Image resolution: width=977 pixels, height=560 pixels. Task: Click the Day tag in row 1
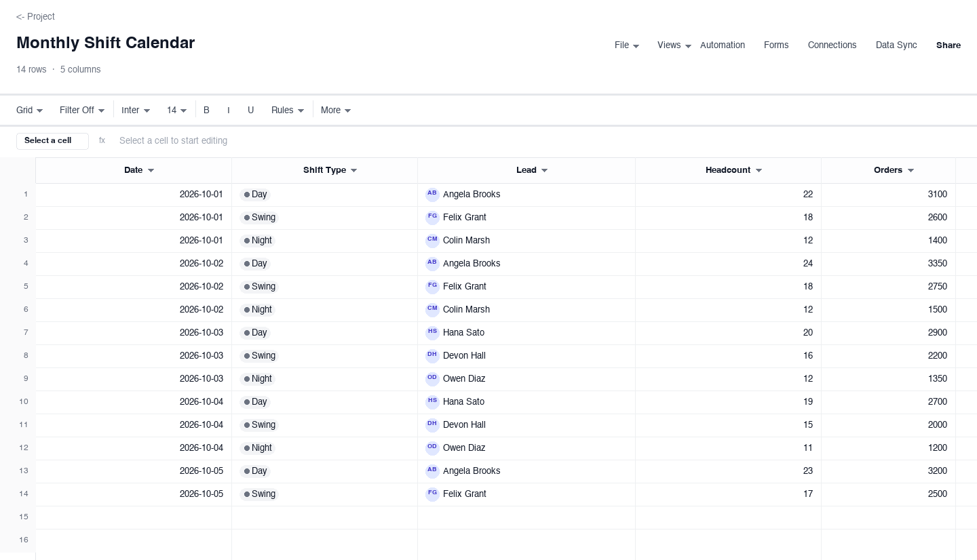pyautogui.click(x=254, y=195)
